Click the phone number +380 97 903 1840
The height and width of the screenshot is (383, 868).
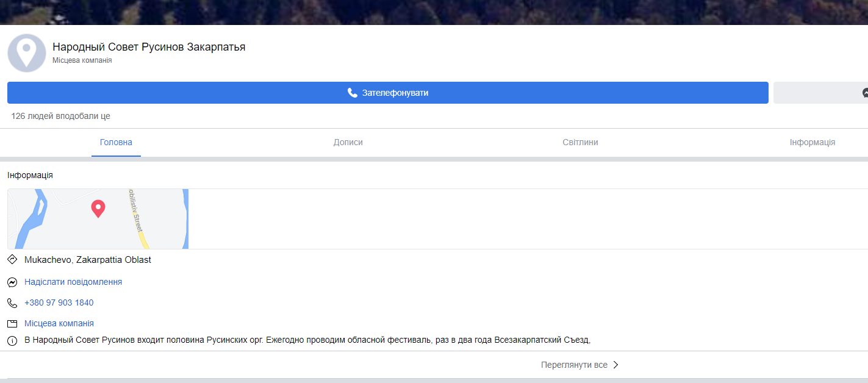(x=59, y=302)
